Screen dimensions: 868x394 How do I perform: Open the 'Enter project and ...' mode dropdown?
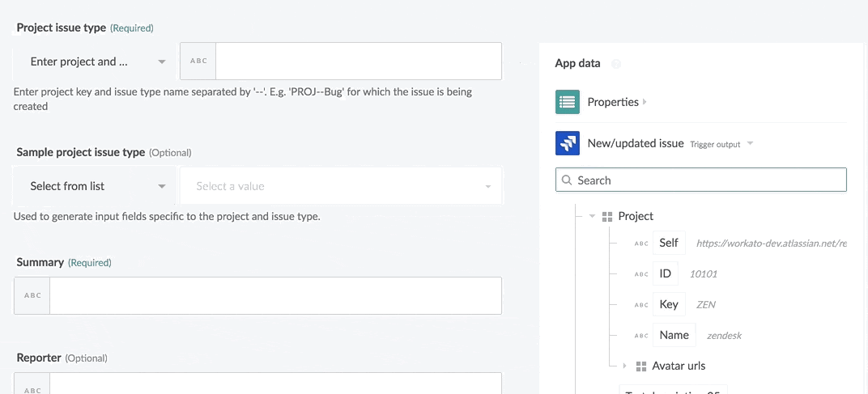[x=96, y=61]
